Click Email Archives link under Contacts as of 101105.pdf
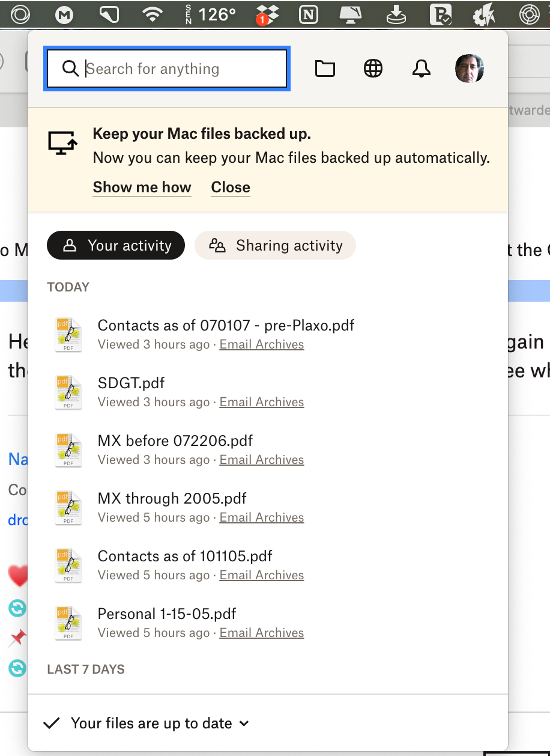The width and height of the screenshot is (550, 756). (x=262, y=575)
